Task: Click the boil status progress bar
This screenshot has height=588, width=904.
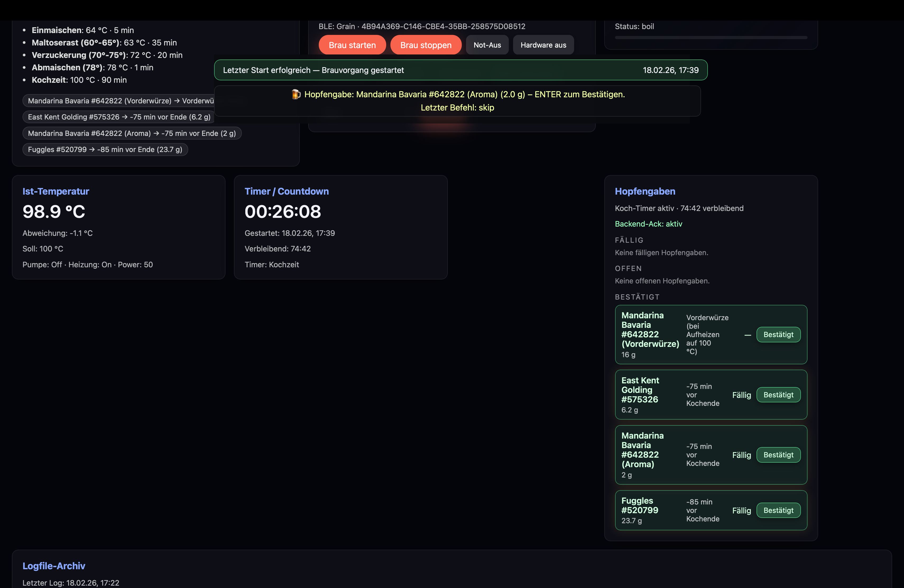Action: tap(711, 38)
